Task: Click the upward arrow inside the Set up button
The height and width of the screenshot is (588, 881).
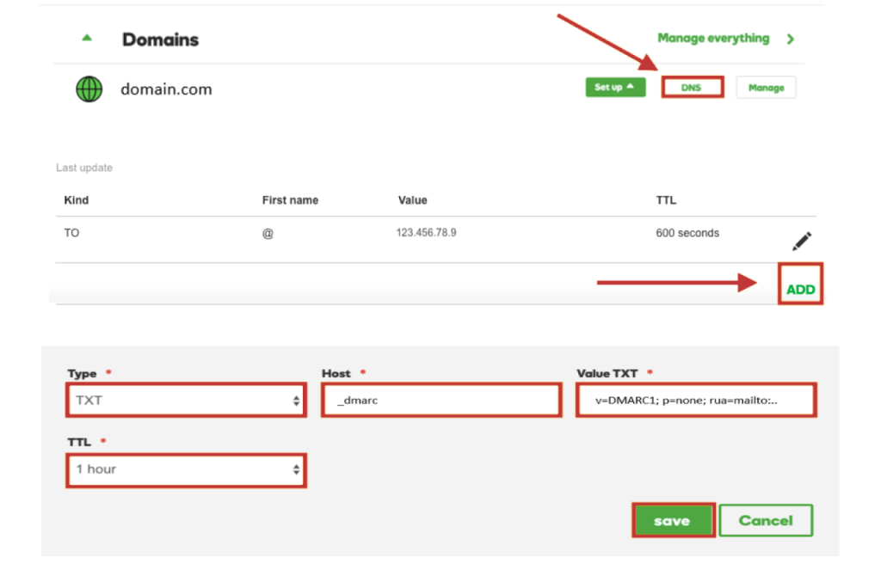Action: (631, 87)
